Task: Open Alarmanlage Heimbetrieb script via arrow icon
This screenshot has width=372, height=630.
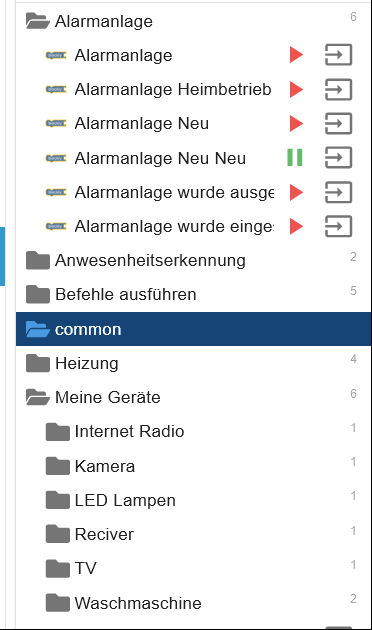Action: click(338, 89)
